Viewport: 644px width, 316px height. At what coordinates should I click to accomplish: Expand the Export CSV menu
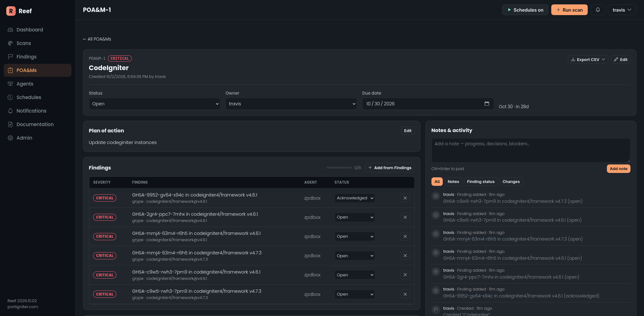click(x=588, y=59)
